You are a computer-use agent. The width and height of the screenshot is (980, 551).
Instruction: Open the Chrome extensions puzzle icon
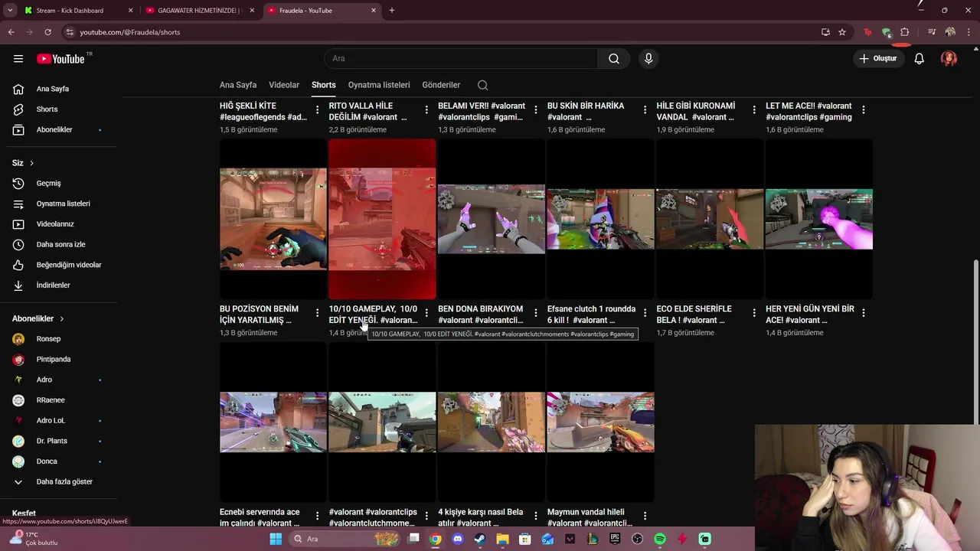pos(904,32)
